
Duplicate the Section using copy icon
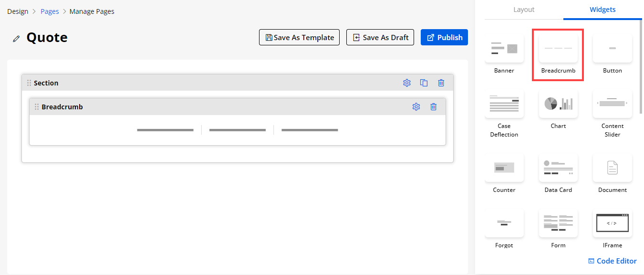[x=424, y=83]
